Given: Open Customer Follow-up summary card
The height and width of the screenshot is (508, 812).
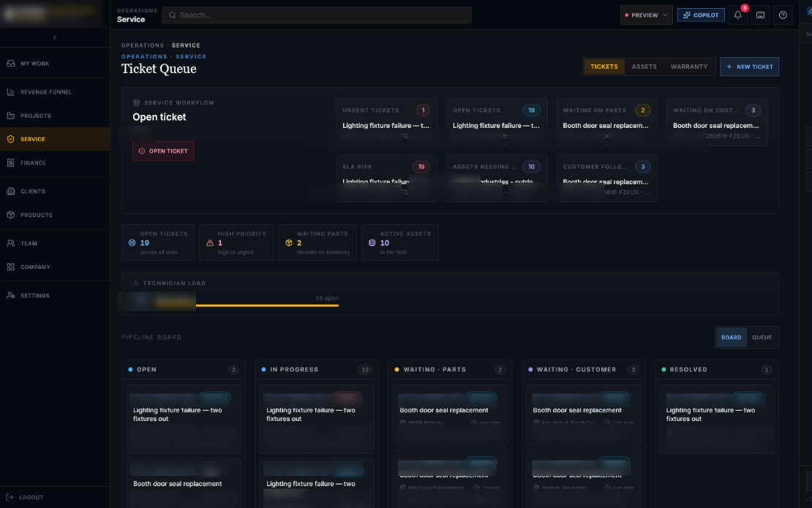Looking at the screenshot, I should [x=606, y=178].
